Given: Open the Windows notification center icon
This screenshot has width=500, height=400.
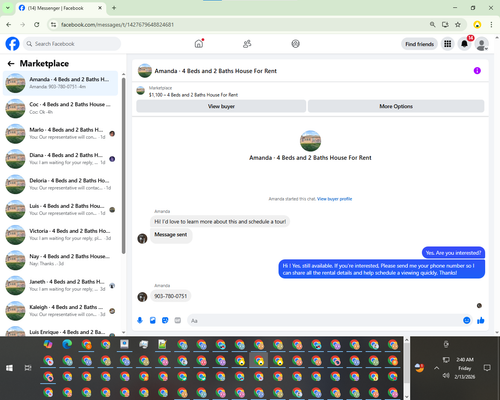Looking at the screenshot, I should tap(487, 368).
